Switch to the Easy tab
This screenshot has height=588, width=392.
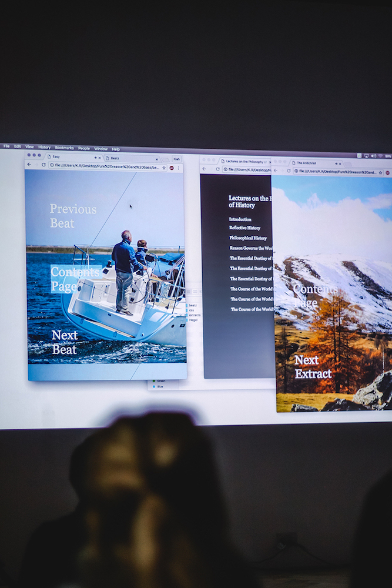click(x=73, y=157)
